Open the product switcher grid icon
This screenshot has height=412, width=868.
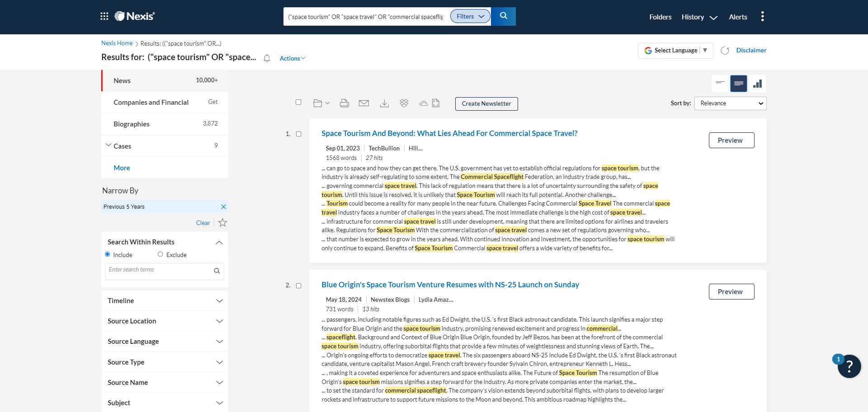[104, 16]
